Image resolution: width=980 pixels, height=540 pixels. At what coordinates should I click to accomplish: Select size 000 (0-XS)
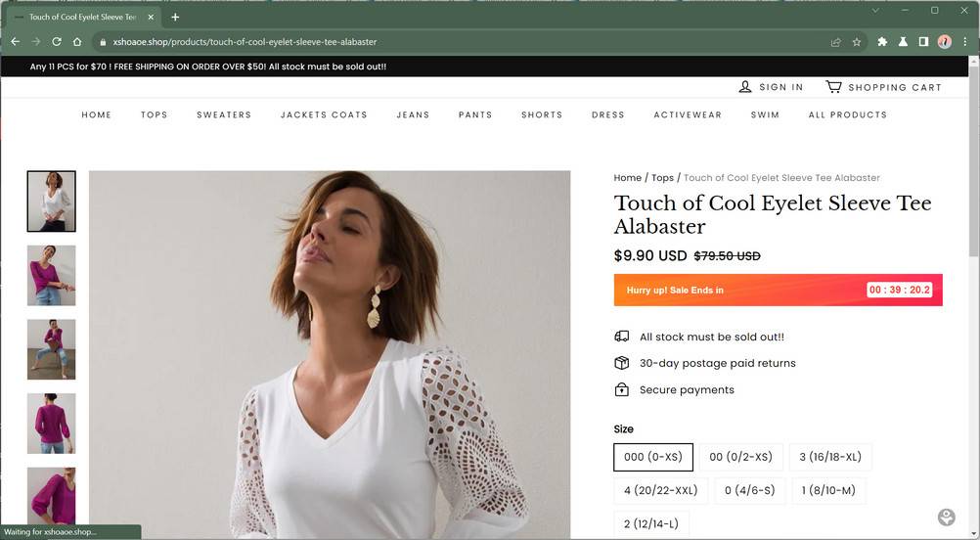(x=652, y=457)
